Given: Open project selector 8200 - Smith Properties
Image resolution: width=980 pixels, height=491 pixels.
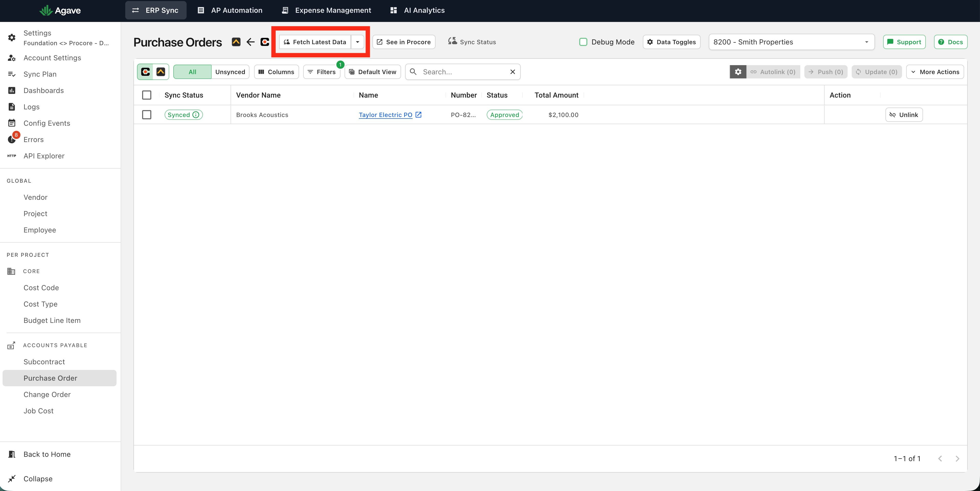Looking at the screenshot, I should (792, 42).
